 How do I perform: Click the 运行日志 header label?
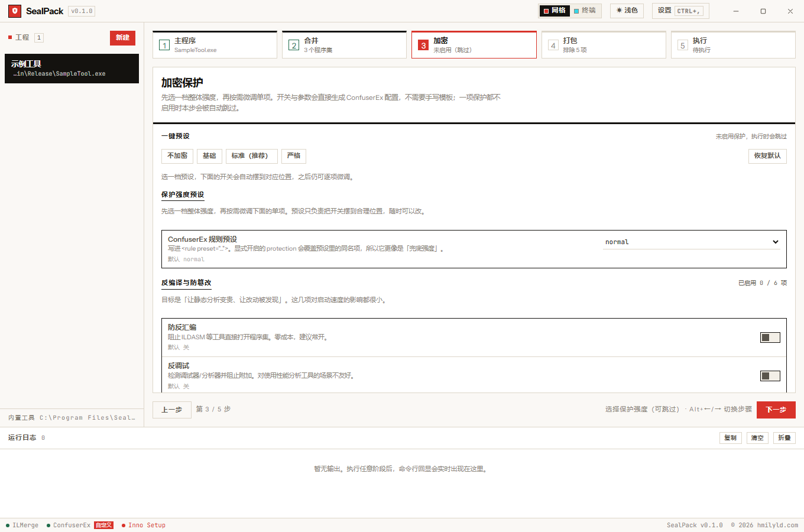tap(22, 437)
